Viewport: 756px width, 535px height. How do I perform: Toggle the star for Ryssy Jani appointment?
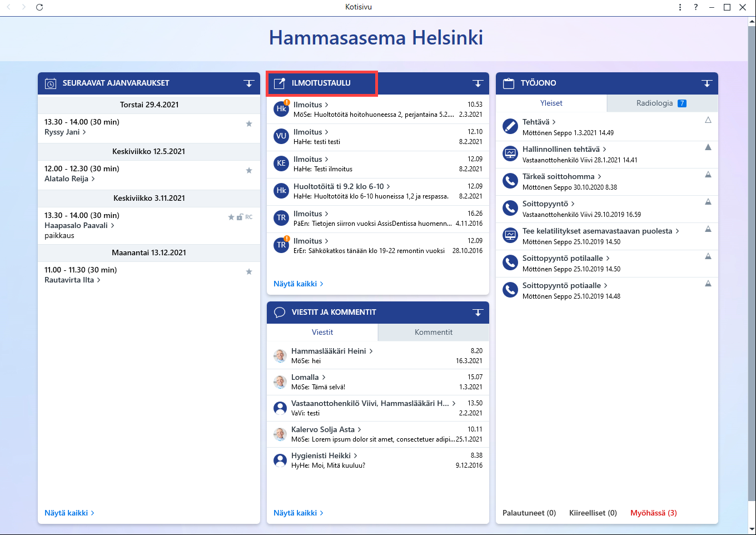click(249, 123)
